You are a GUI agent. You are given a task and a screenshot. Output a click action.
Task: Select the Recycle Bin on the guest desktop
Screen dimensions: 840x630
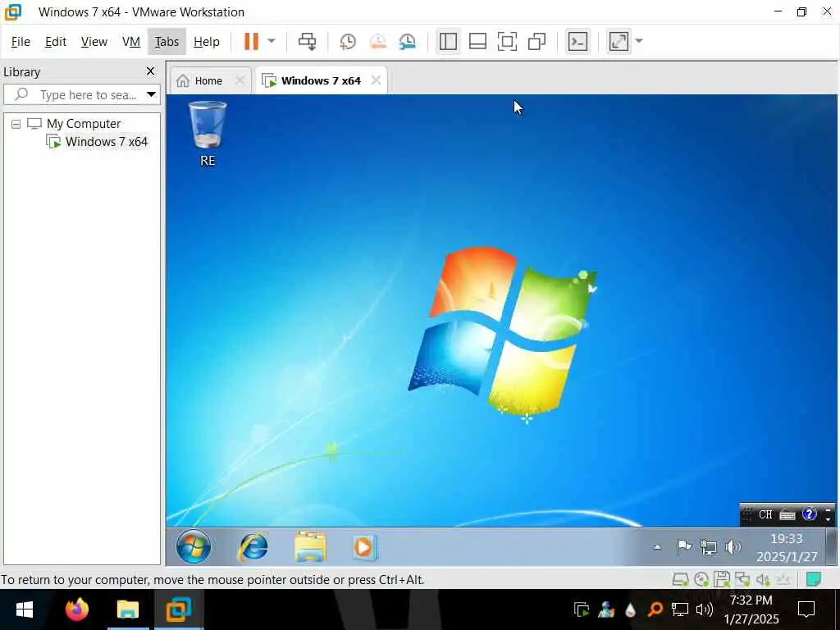208,134
